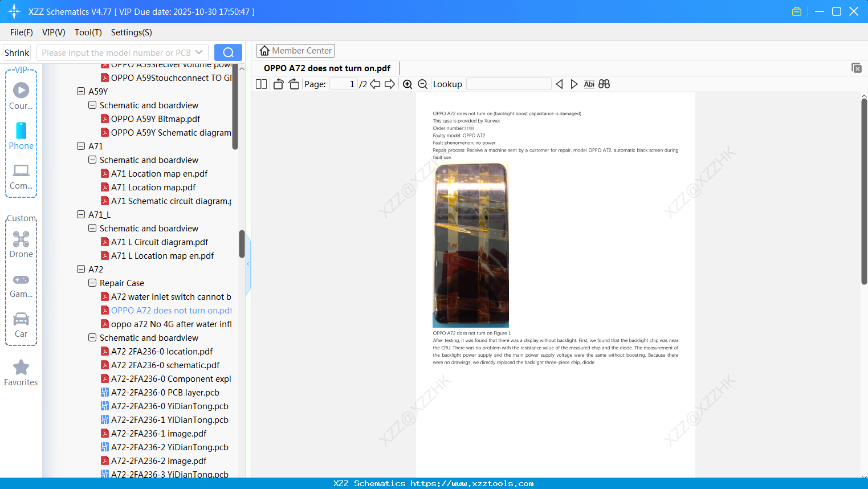
Task: Go to the next PDF page
Action: pos(390,84)
